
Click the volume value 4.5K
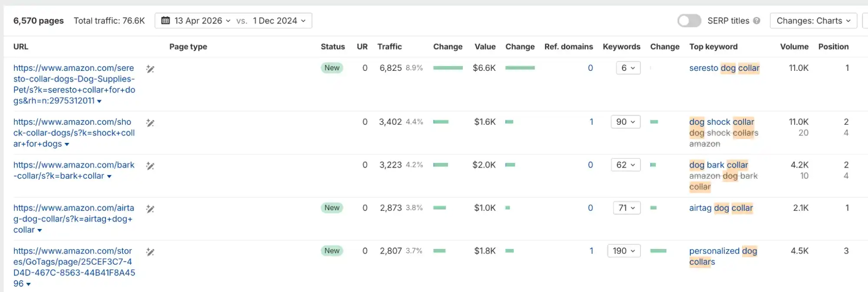(x=799, y=251)
